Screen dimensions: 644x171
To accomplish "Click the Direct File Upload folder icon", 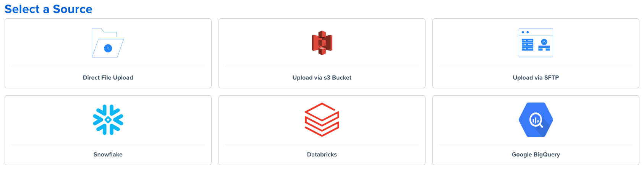I will 108,43.
